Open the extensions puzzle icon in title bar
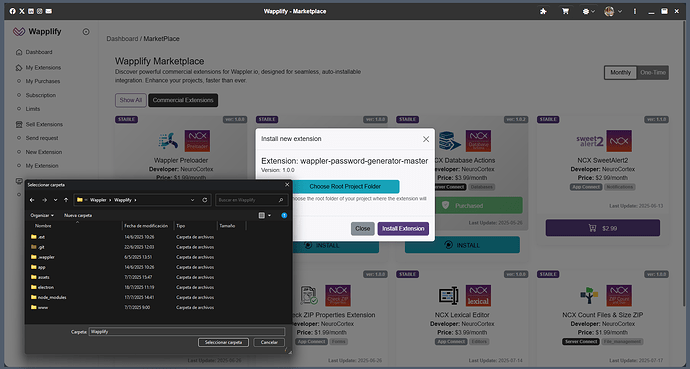The height and width of the screenshot is (369, 690). (x=543, y=11)
